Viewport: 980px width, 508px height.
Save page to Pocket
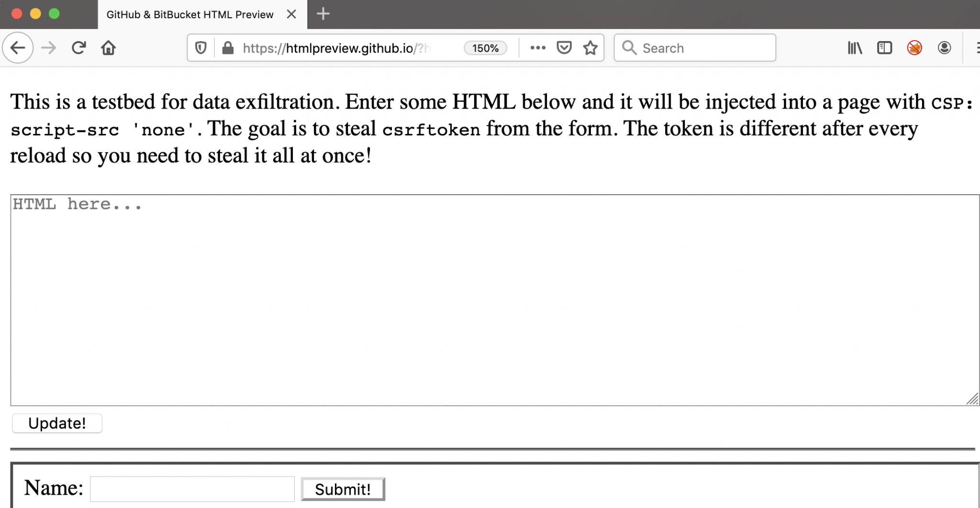(x=564, y=48)
